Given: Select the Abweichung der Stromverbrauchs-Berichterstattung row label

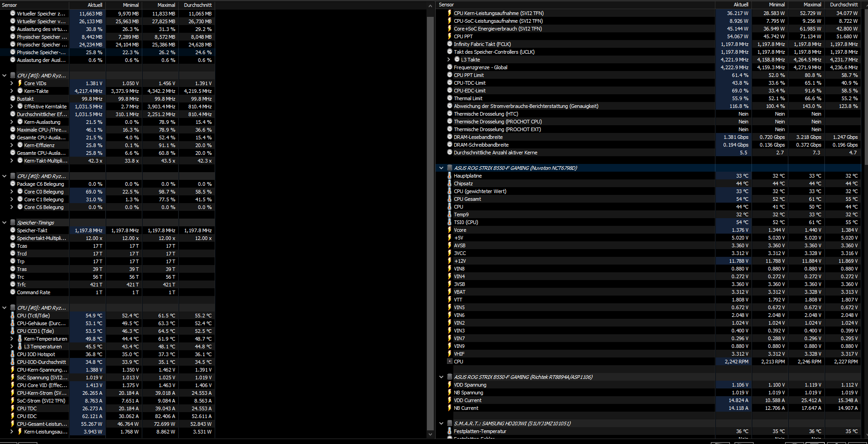Looking at the screenshot, I should 526,106.
